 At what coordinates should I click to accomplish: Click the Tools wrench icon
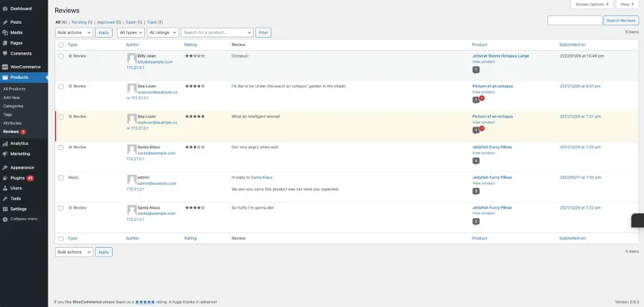pyautogui.click(x=5, y=199)
